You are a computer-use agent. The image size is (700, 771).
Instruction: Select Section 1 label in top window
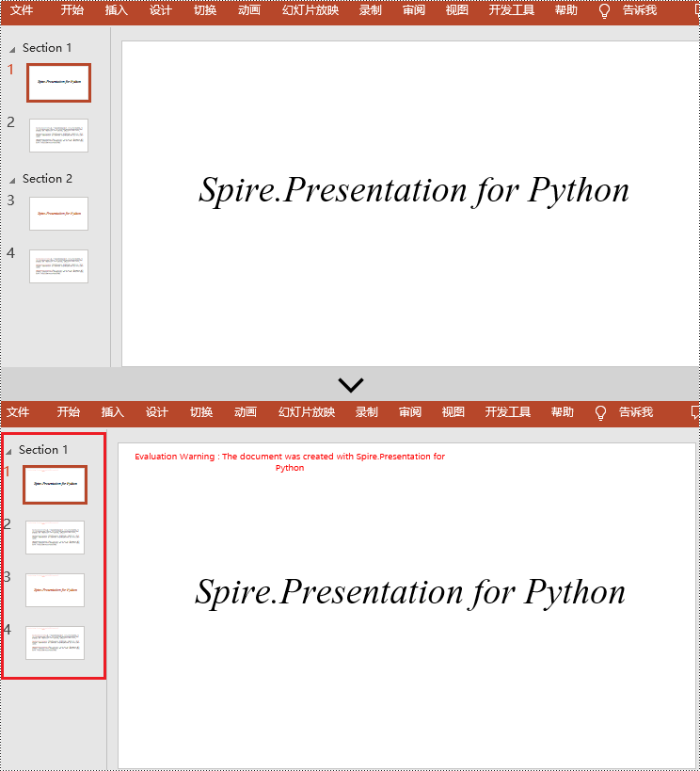(47, 48)
